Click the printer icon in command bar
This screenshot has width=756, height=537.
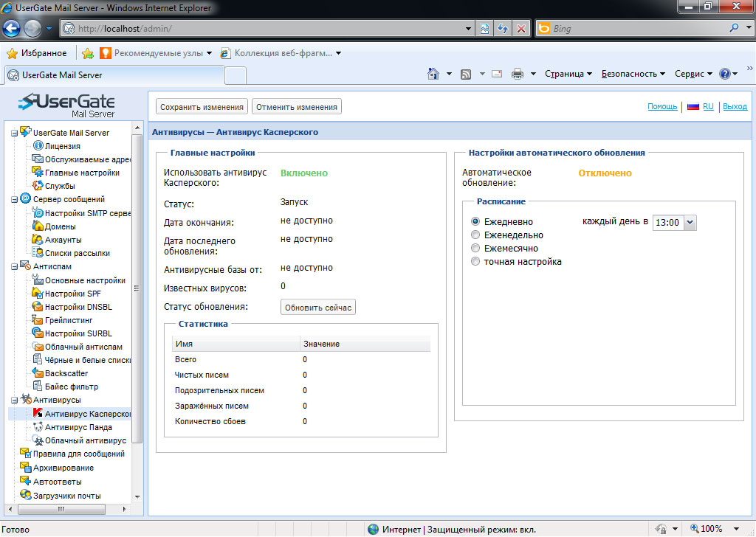pyautogui.click(x=518, y=74)
